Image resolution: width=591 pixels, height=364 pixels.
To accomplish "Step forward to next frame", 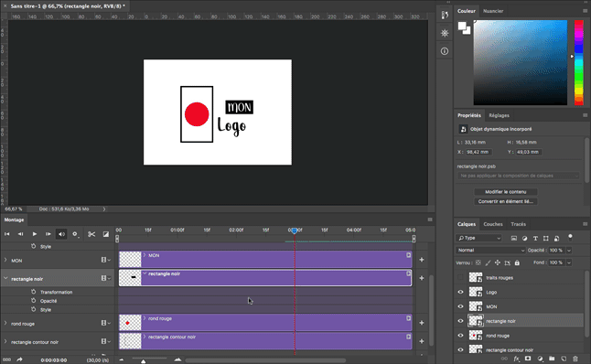I will point(48,234).
